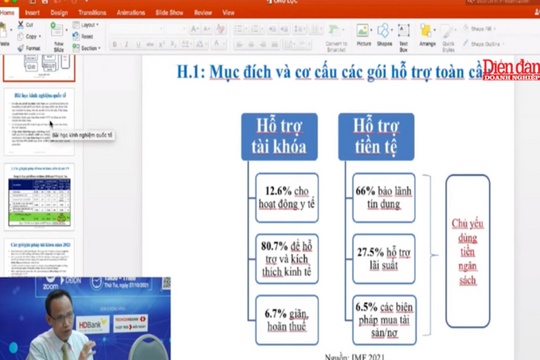Viewport: 540px width, 360px height.
Task: Click the Copy icon in ribbon
Action: coord(21,36)
